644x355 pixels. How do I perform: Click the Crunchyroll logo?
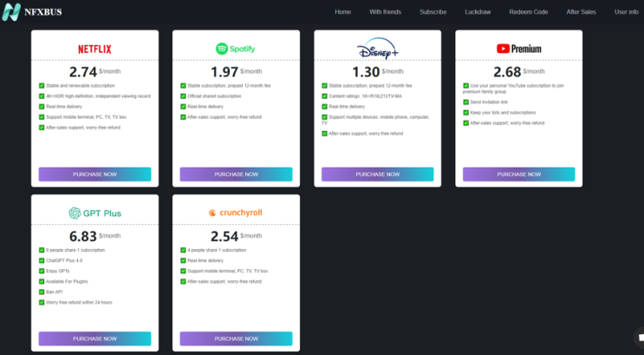click(236, 213)
